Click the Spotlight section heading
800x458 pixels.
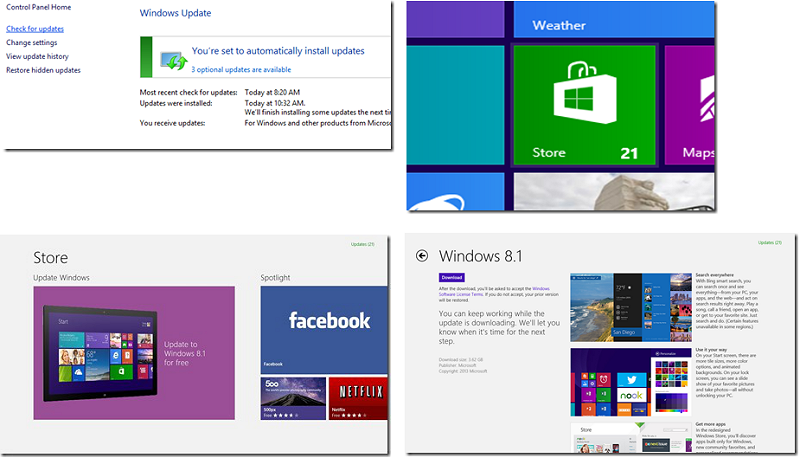pos(275,277)
